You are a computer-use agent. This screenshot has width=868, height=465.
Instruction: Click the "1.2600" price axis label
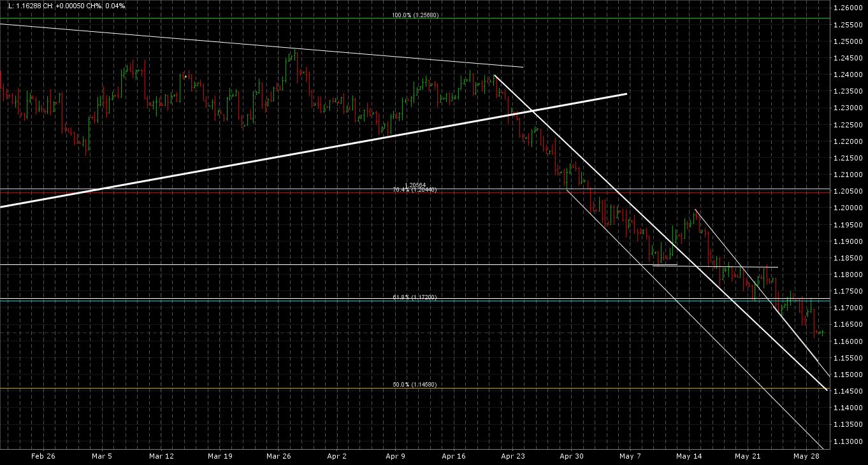847,8
